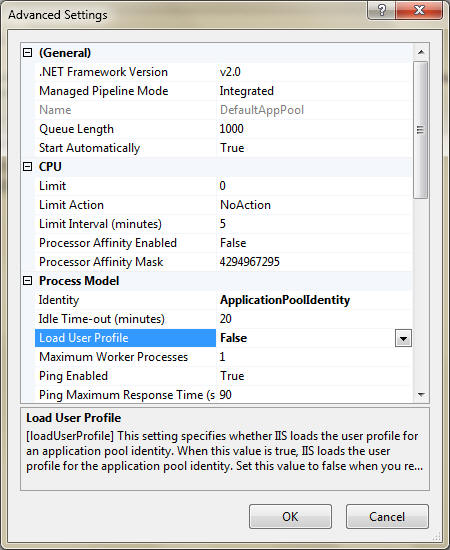
Task: Click the Start Automatically value True
Action: (x=232, y=148)
